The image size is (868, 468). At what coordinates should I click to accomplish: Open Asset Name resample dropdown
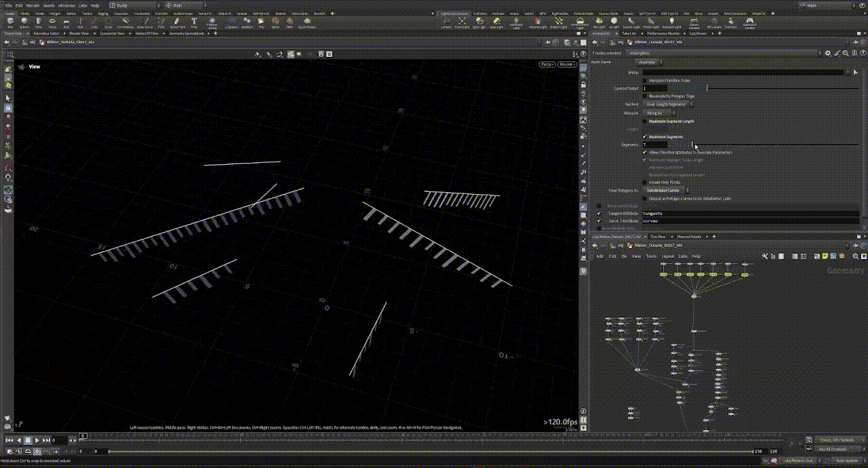click(650, 62)
